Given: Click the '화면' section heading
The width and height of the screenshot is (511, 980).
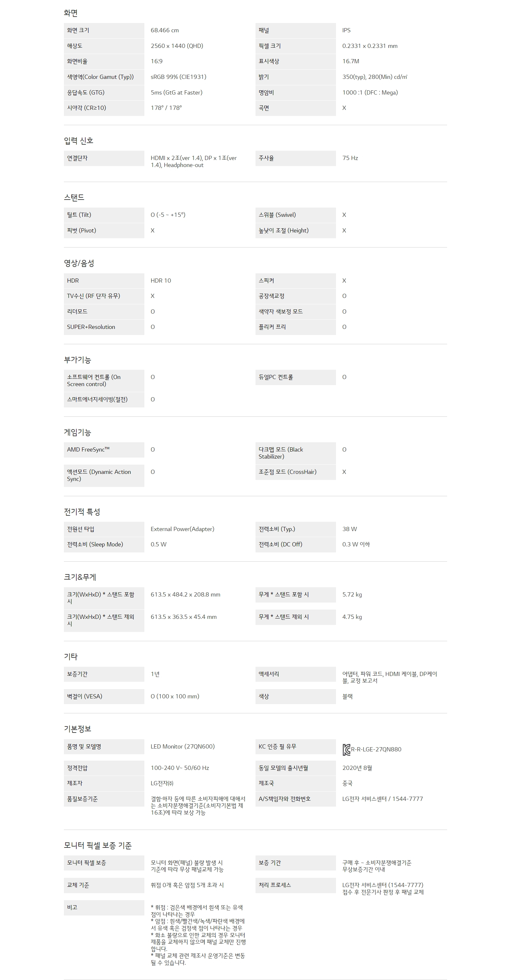Looking at the screenshot, I should (x=71, y=13).
